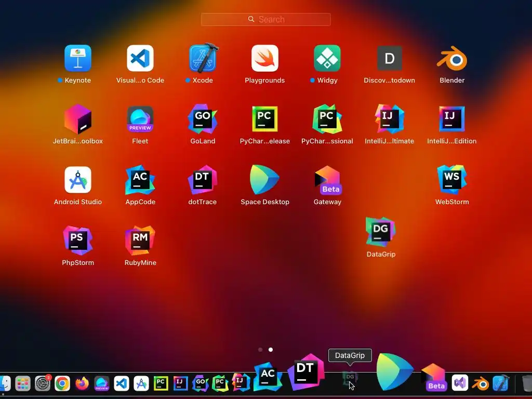Click the Launchpad Search field
This screenshot has width=532, height=399.
coord(266,19)
